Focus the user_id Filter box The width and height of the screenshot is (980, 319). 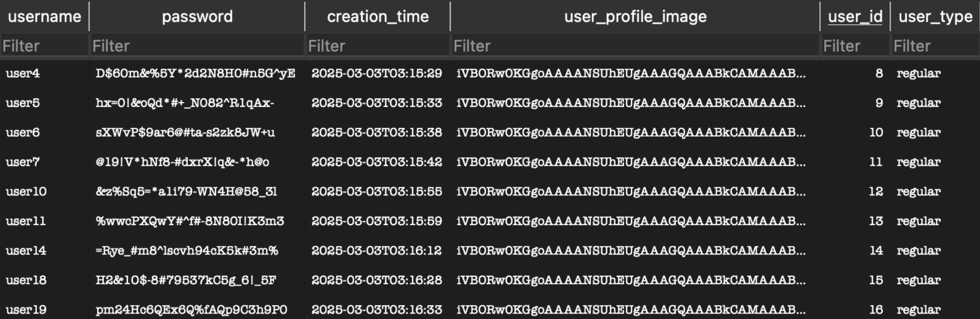point(855,46)
